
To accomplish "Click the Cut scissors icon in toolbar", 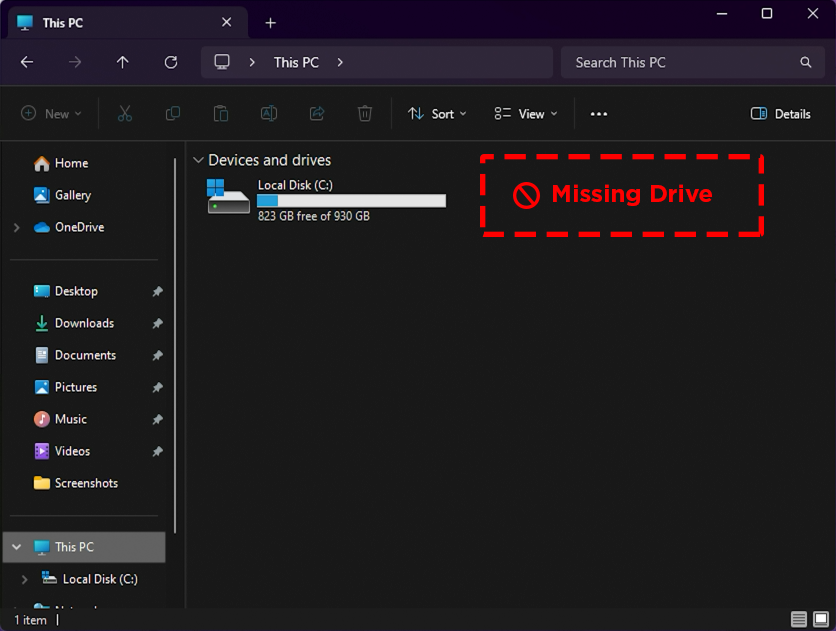I will click(125, 114).
